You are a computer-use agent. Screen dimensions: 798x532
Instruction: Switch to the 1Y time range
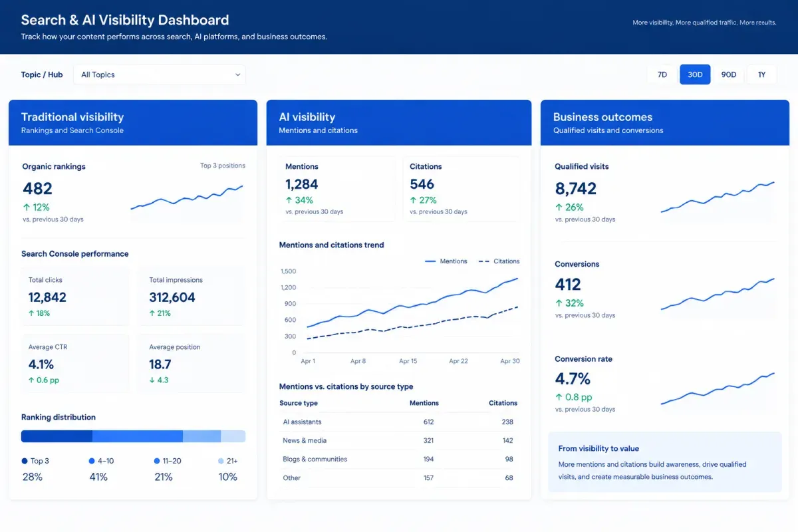click(762, 74)
